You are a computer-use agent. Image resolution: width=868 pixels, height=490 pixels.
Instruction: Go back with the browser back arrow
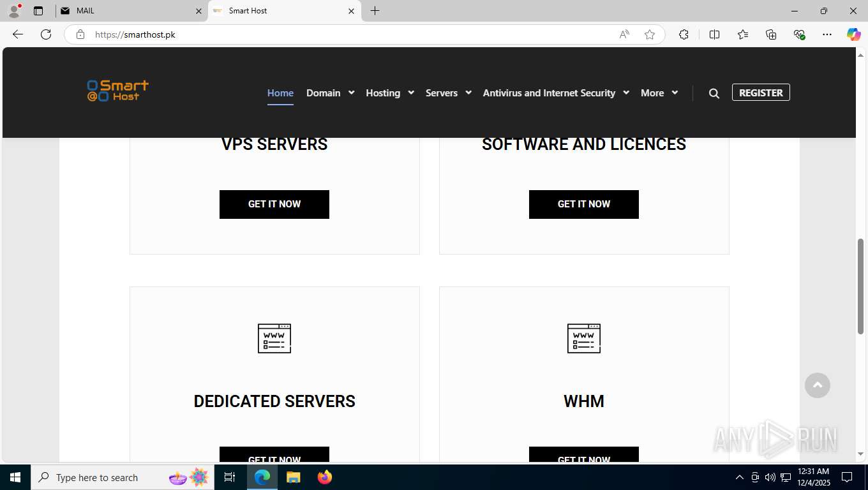(x=18, y=34)
